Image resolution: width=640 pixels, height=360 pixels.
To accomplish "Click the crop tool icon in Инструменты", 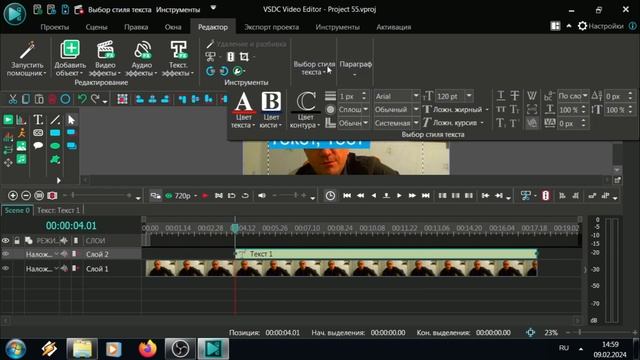I will pos(244,57).
